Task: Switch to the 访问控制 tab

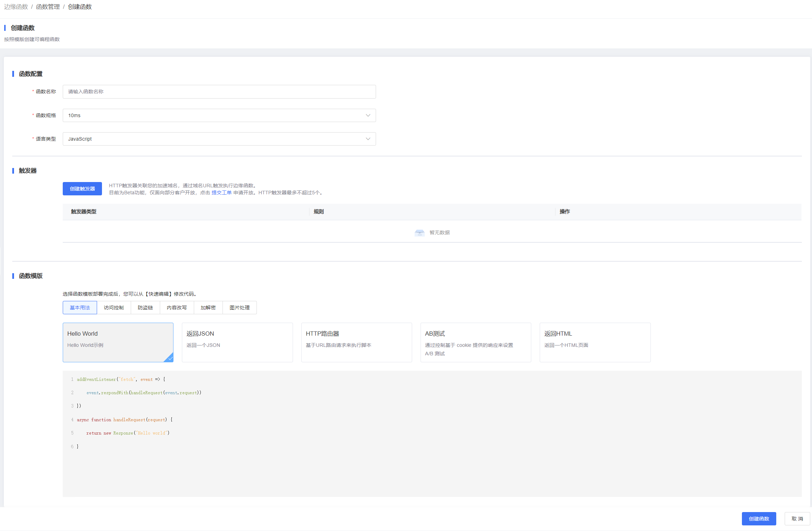Action: coord(114,308)
